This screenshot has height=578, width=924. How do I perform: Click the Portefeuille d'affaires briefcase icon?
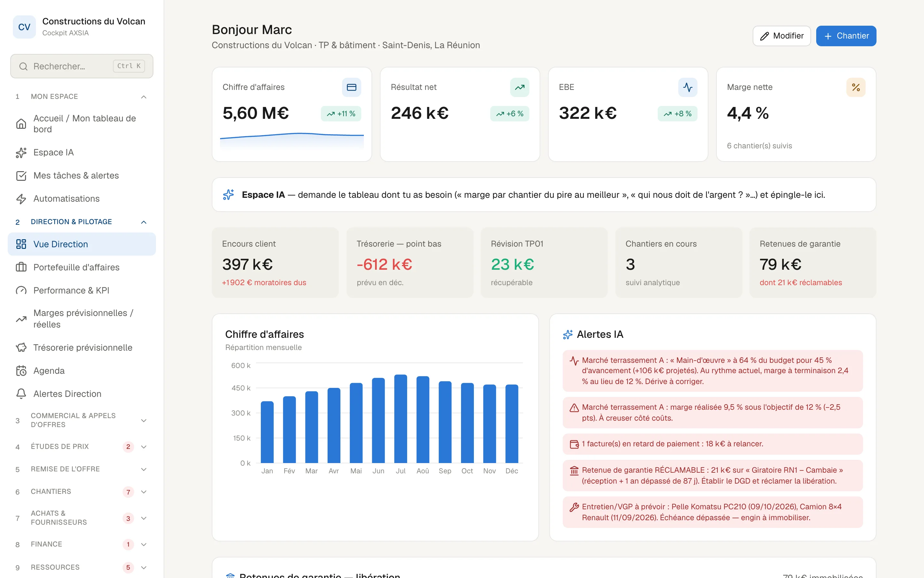(21, 267)
